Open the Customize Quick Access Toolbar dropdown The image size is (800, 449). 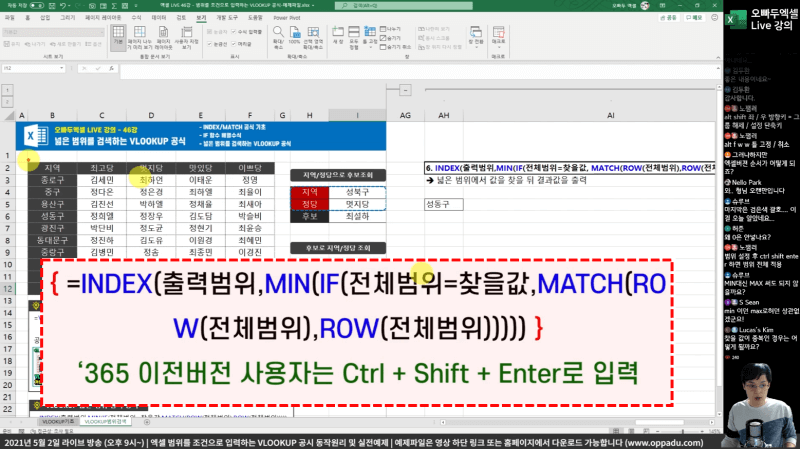click(x=136, y=6)
